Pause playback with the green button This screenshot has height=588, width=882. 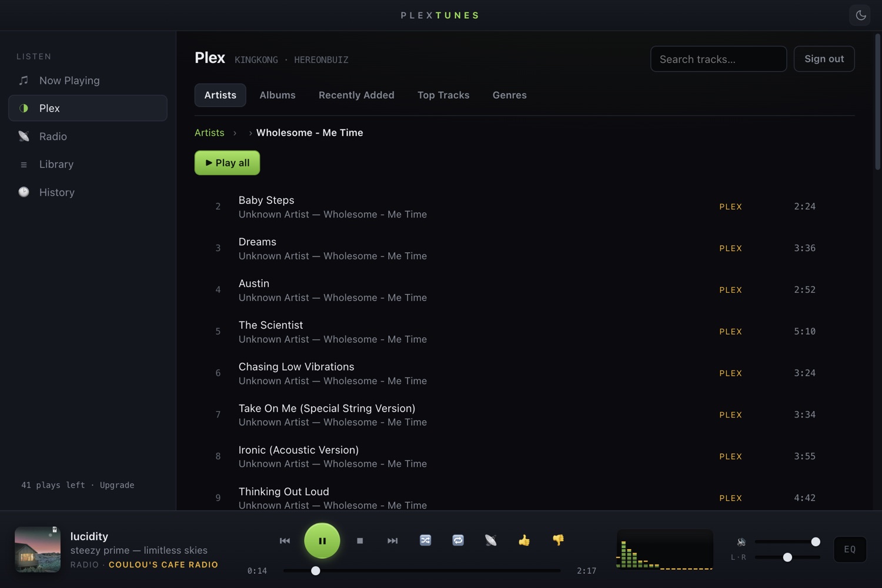322,540
